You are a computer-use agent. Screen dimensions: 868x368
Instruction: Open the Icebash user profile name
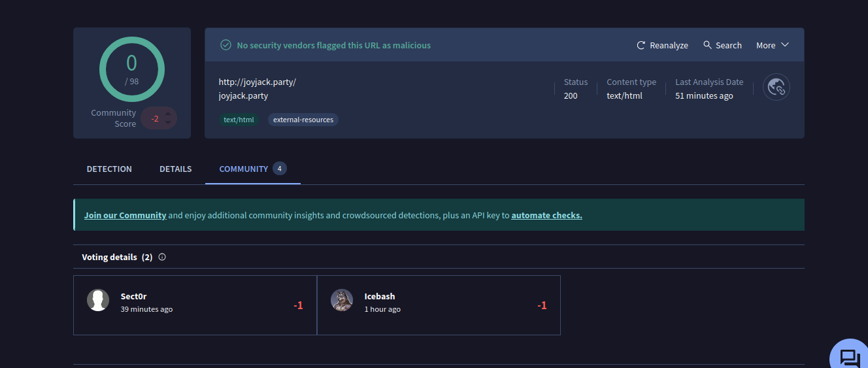pyautogui.click(x=379, y=296)
